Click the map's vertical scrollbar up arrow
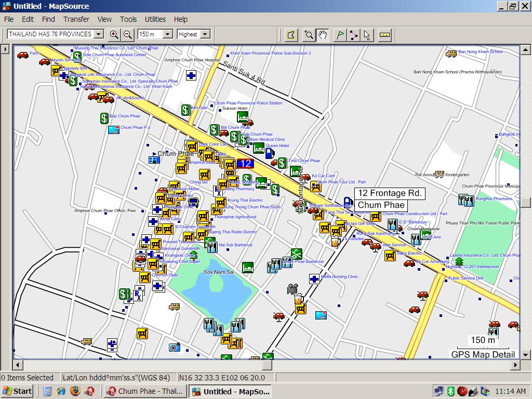 pos(526,50)
